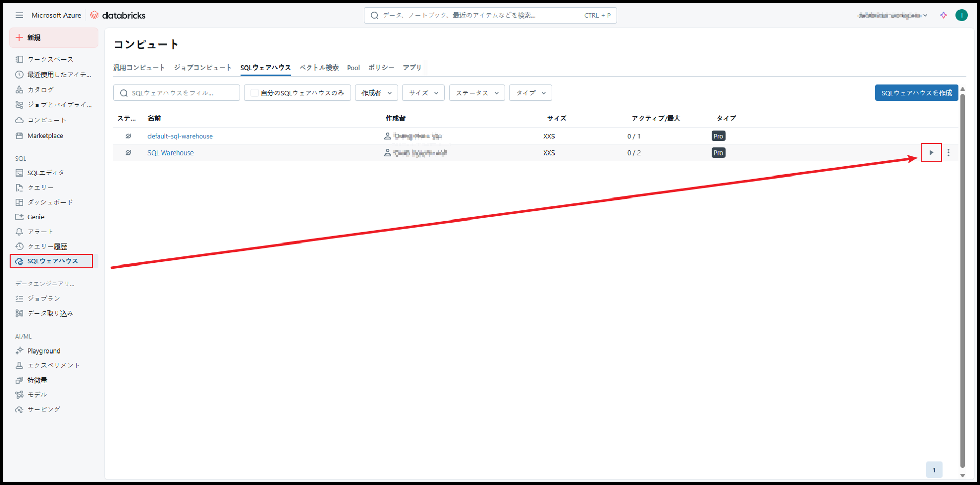Image resolution: width=980 pixels, height=485 pixels.
Task: Click the タイプ column header
Action: pos(726,118)
